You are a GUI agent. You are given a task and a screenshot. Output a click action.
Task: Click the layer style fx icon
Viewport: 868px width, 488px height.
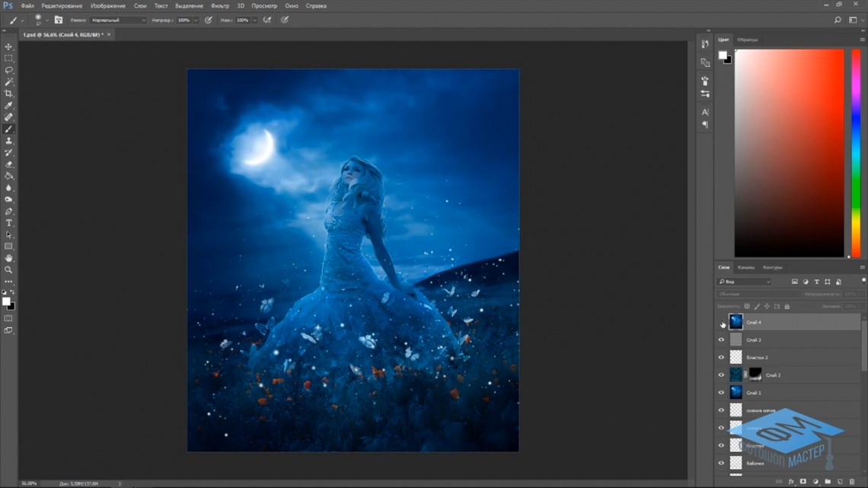tap(791, 482)
